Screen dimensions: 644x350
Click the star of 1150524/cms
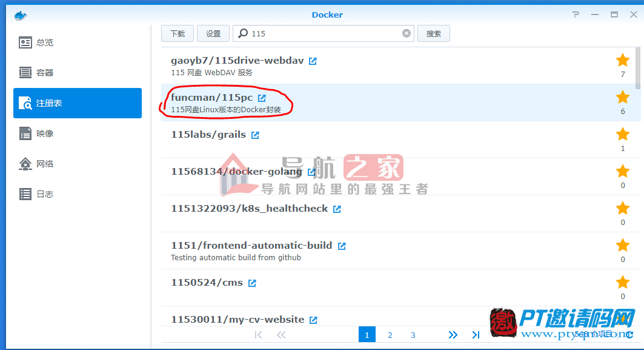pos(623,282)
